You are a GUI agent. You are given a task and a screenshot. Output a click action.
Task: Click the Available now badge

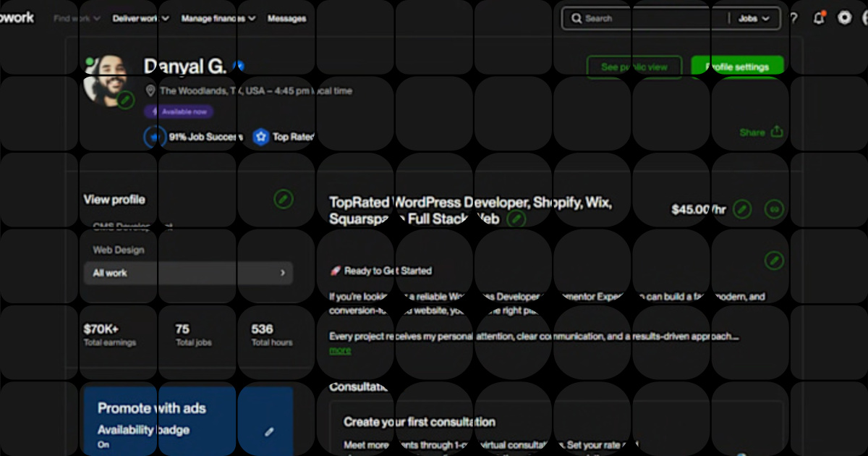(179, 111)
